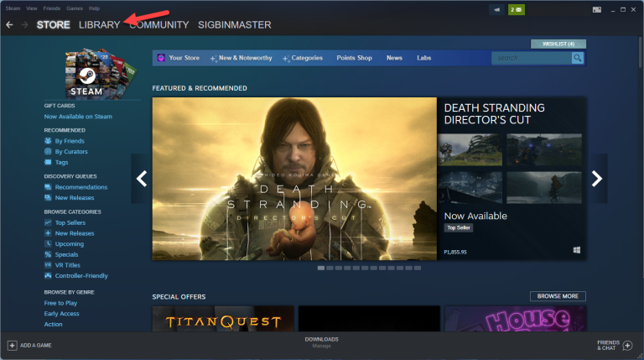Open Free to Play genre

coord(60,303)
